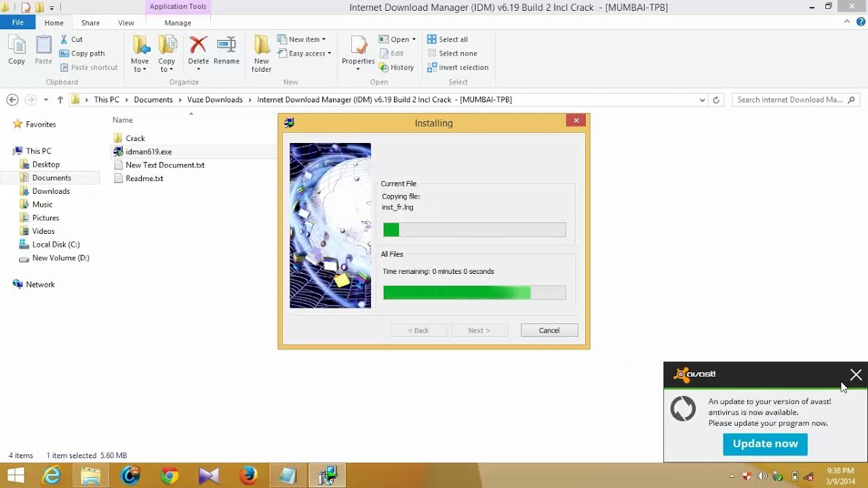Select the idman619.exe file

click(x=148, y=152)
